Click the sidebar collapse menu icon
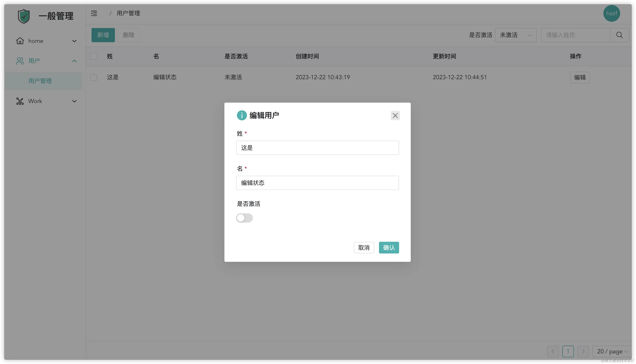Viewport: 636px width, 364px height. pyautogui.click(x=94, y=13)
